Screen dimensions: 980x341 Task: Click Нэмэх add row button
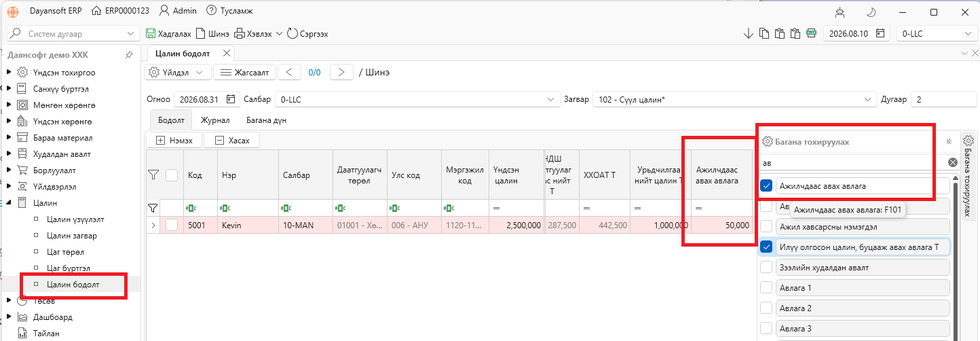click(174, 141)
